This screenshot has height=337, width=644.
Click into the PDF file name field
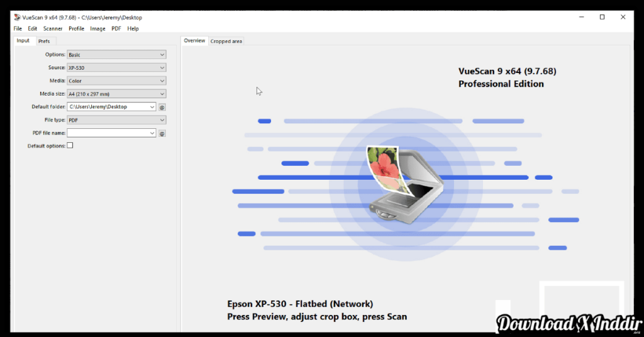[x=108, y=133]
